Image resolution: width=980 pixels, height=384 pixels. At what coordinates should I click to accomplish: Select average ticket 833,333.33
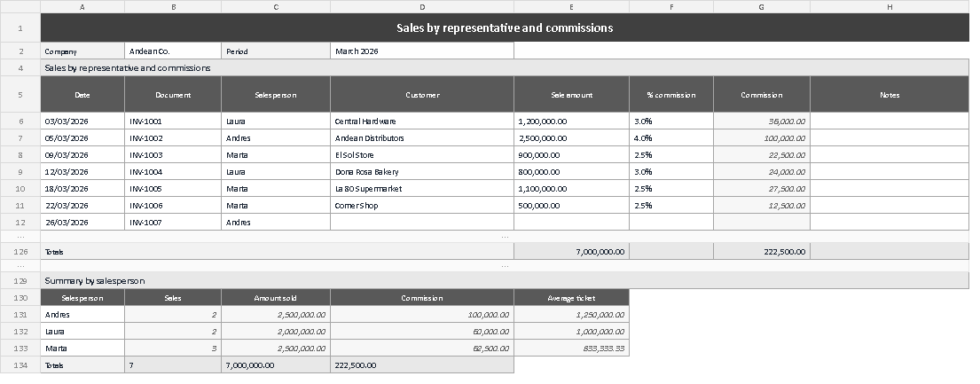point(571,349)
